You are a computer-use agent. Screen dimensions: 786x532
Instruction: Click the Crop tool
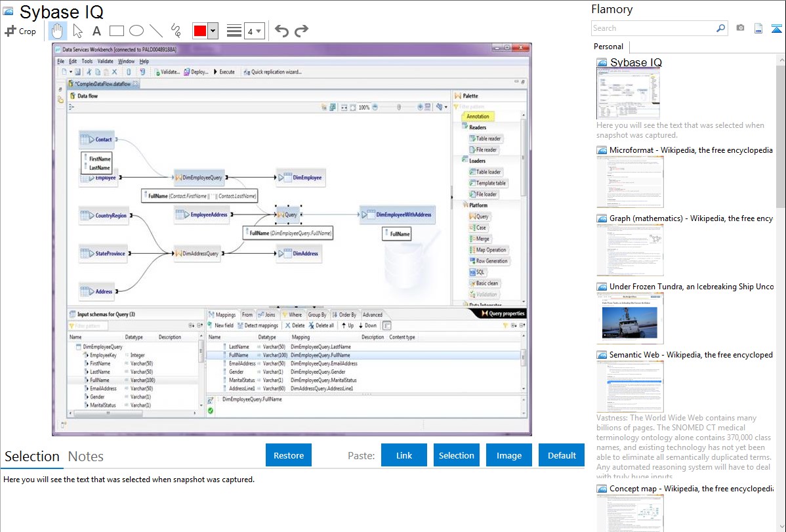click(20, 31)
